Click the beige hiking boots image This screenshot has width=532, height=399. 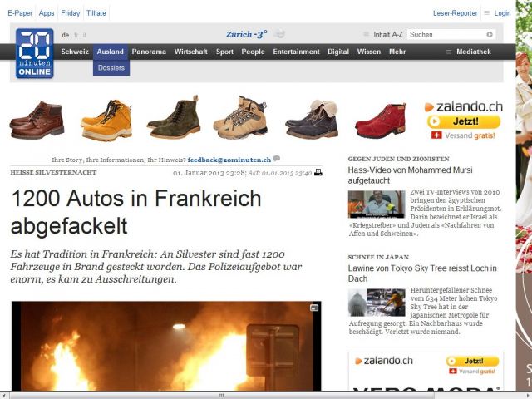pyautogui.click(x=240, y=117)
